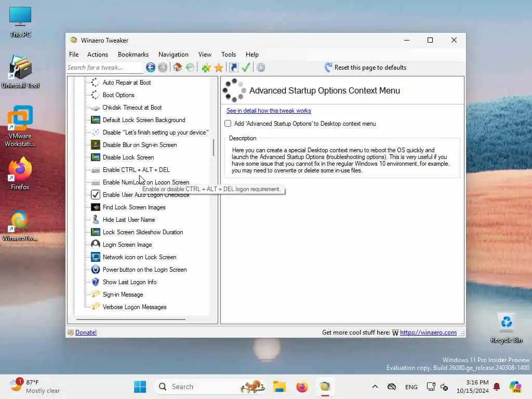Click the green-plus star Add bookmark icon

pyautogui.click(x=206, y=68)
